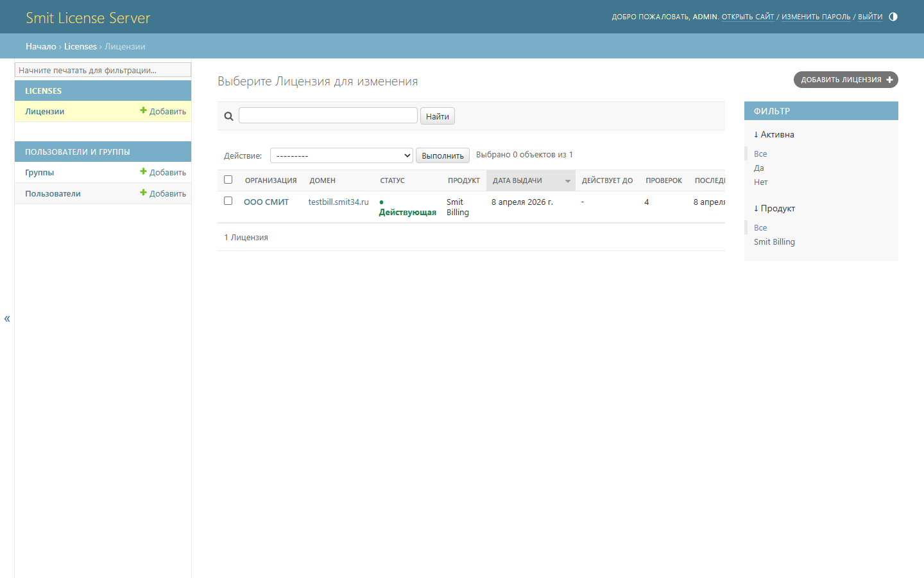Sort by the Проверок column header

coord(663,180)
